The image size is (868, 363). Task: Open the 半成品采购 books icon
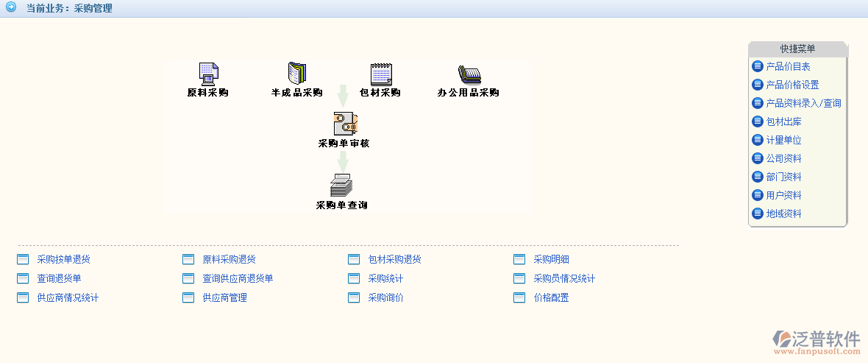coord(296,74)
